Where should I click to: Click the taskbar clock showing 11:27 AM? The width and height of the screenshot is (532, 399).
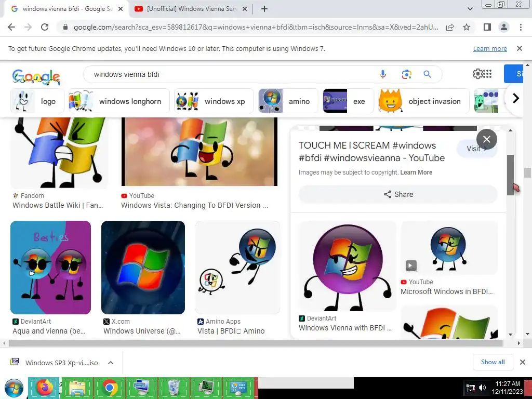(508, 388)
